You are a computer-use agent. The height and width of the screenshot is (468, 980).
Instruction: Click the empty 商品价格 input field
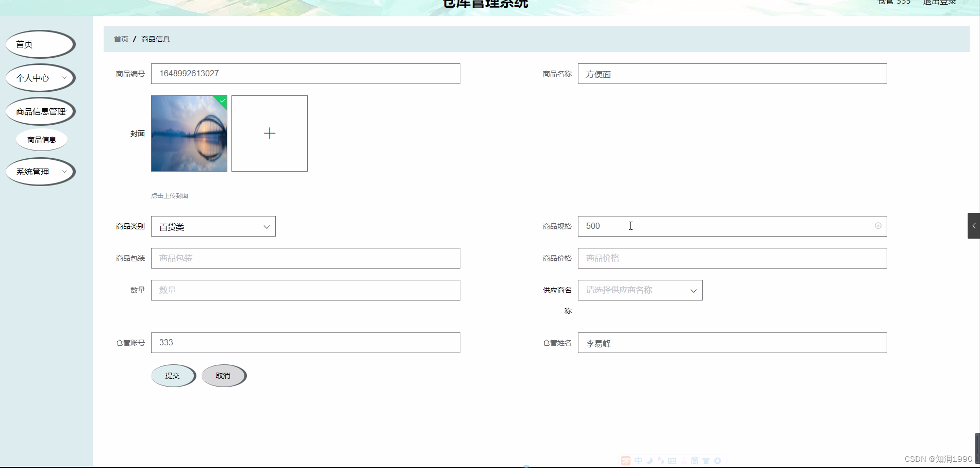tap(733, 258)
